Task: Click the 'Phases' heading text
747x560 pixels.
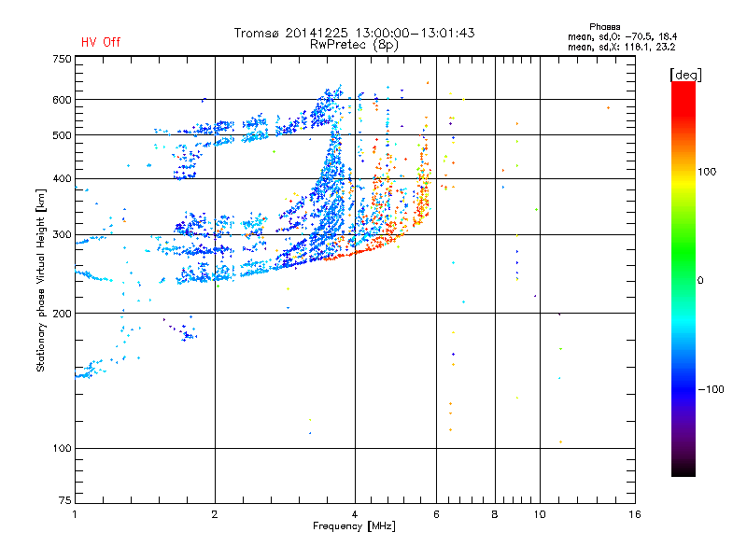Action: 604,27
